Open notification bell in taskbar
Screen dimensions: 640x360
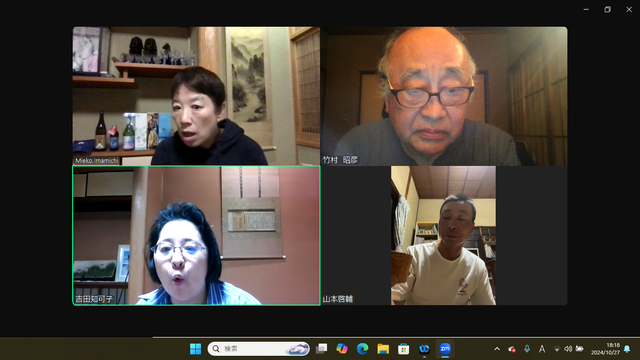[x=627, y=349]
